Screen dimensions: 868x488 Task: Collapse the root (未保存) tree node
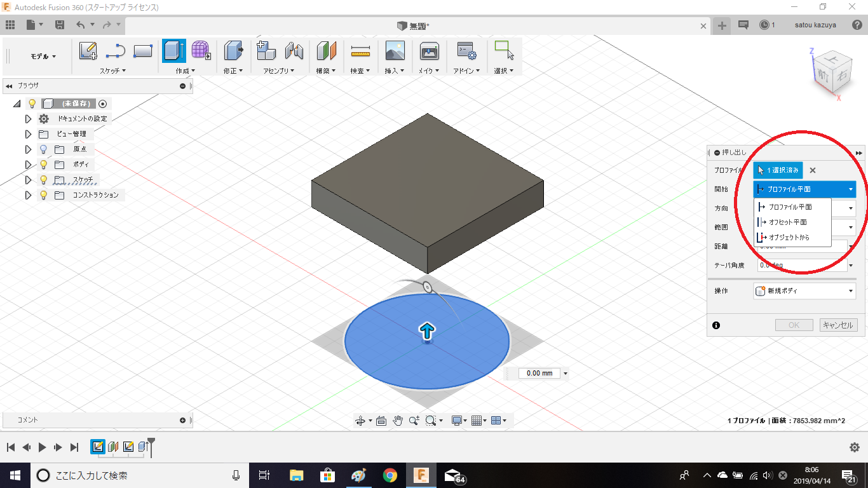tap(17, 104)
